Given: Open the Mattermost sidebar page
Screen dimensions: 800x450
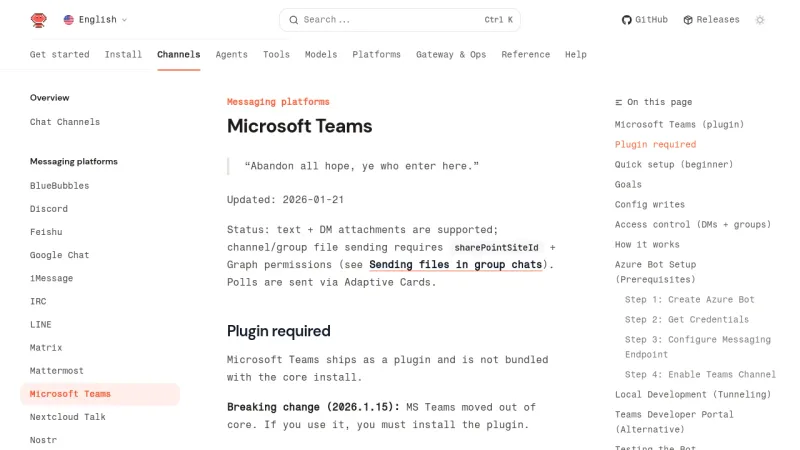Looking at the screenshot, I should click(x=57, y=370).
